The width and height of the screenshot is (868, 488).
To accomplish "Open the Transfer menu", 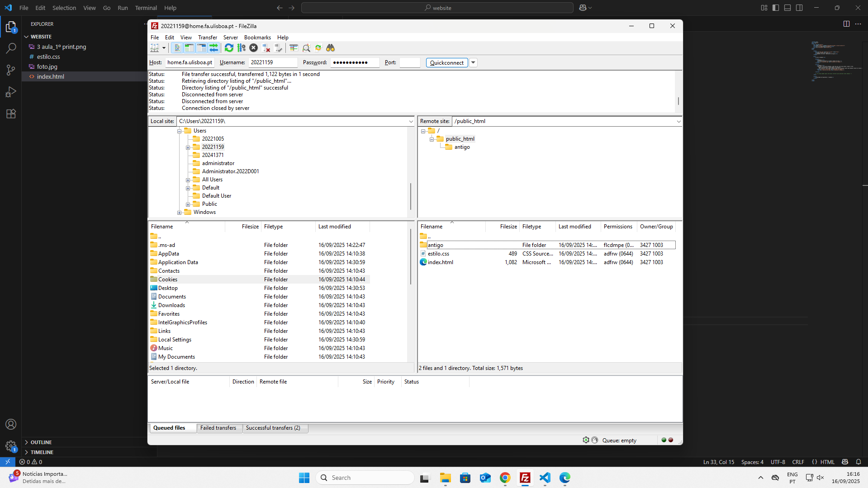I will pos(207,38).
